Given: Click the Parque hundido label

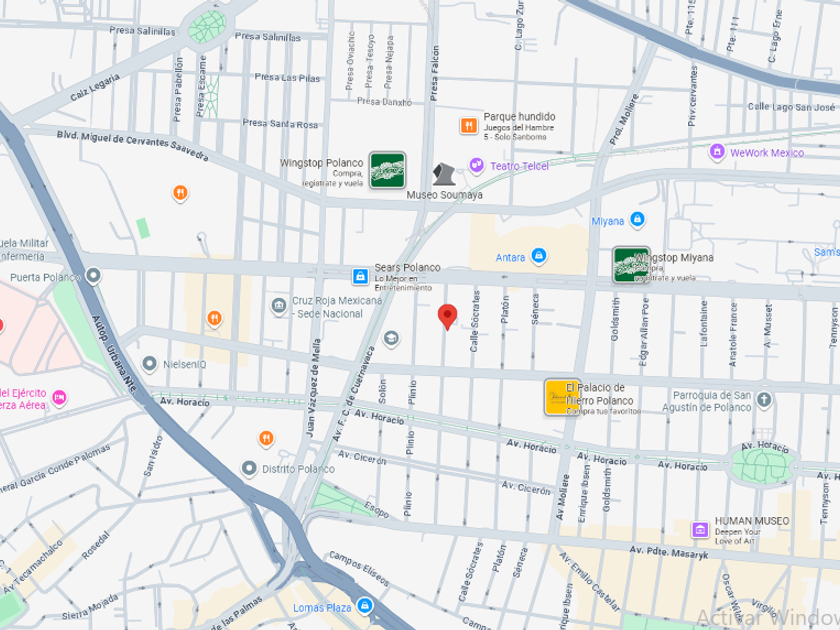Looking at the screenshot, I should 519,116.
